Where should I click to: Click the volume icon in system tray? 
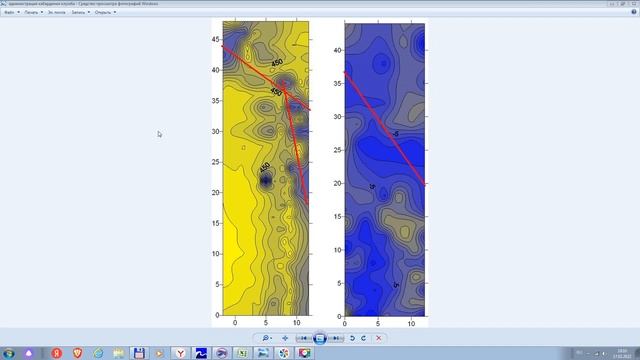(604, 353)
